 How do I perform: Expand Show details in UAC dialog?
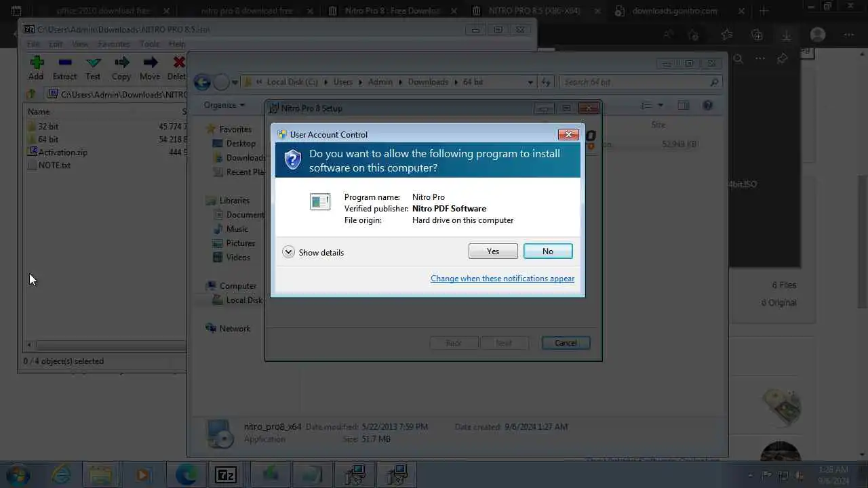(x=313, y=252)
